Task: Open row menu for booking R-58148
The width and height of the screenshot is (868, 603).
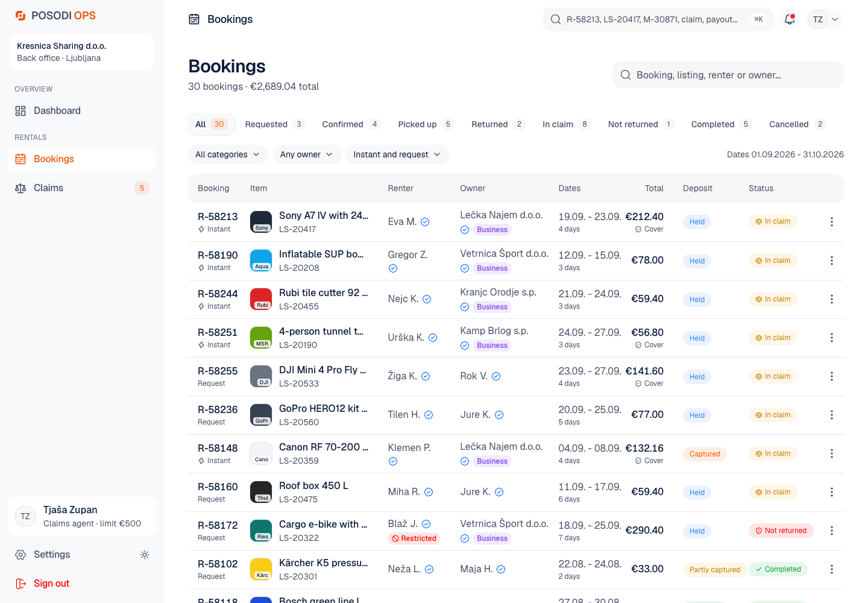Action: 832,453
